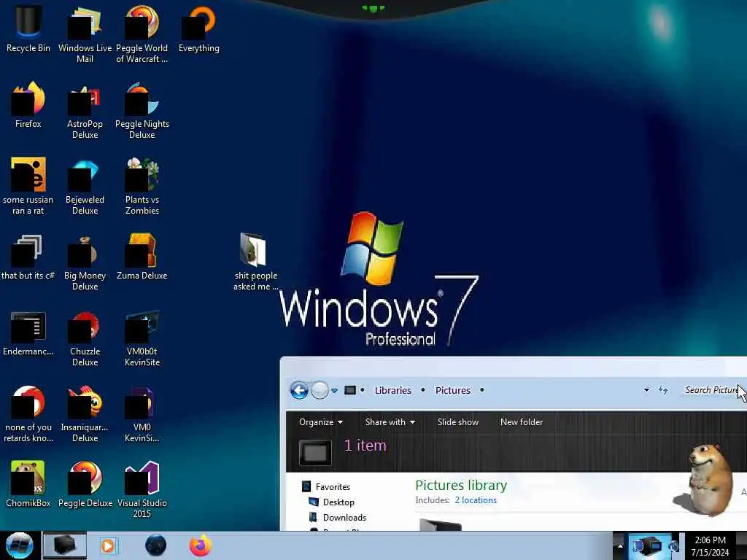Select 'some russian ran a rat' icon
This screenshot has height=560, width=747.
(x=28, y=186)
